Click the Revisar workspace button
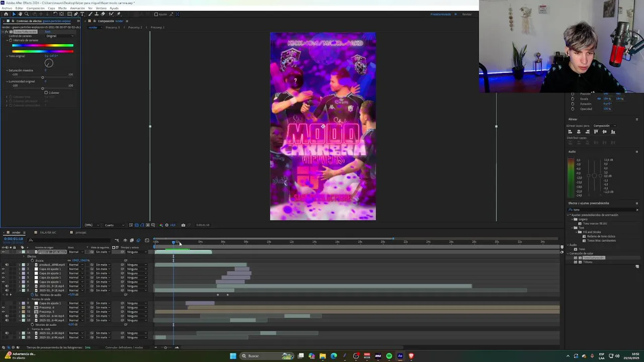644x362 pixels. coord(467,14)
